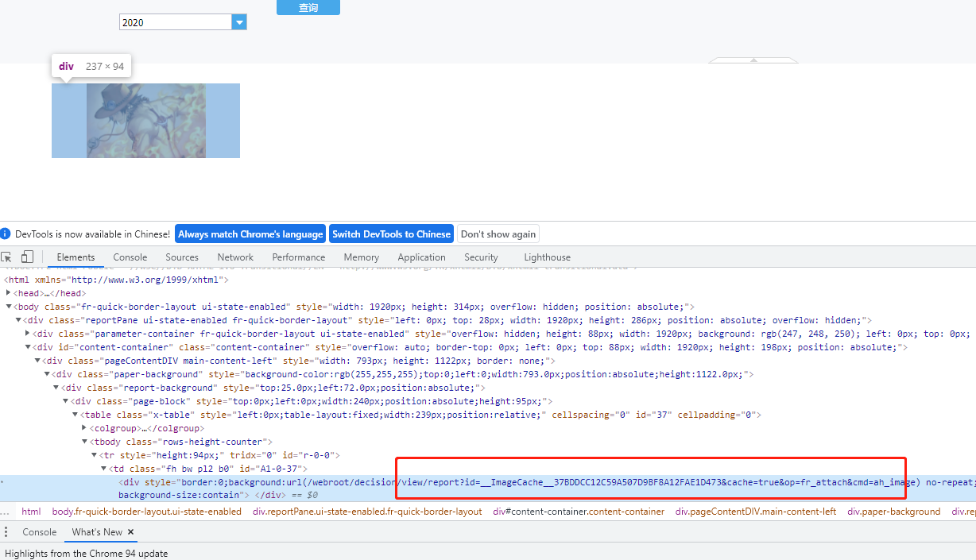Image resolution: width=976 pixels, height=560 pixels.
Task: Collapse the td A1-0-37 node
Action: (103, 469)
